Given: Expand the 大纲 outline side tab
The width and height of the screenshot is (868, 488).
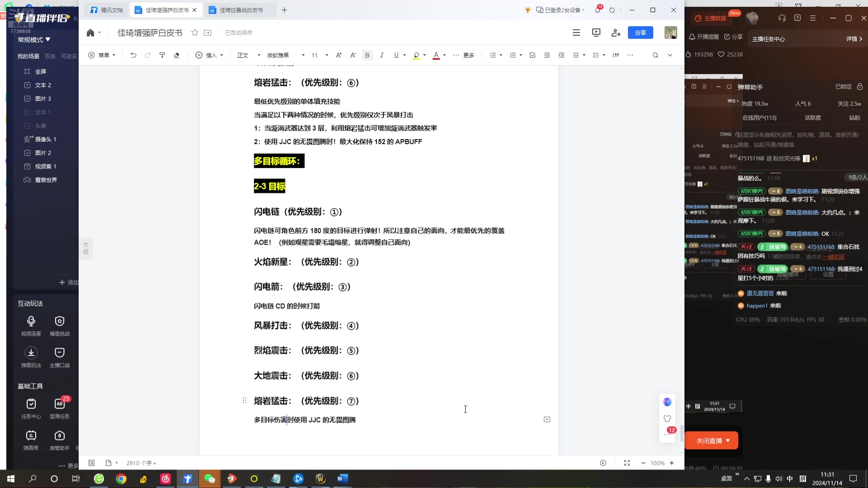Looking at the screenshot, I should (86, 248).
